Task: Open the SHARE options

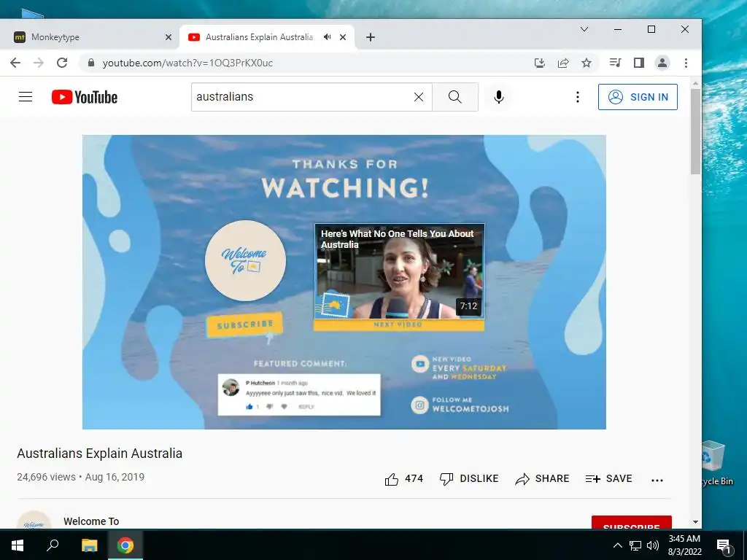Action: 542,478
